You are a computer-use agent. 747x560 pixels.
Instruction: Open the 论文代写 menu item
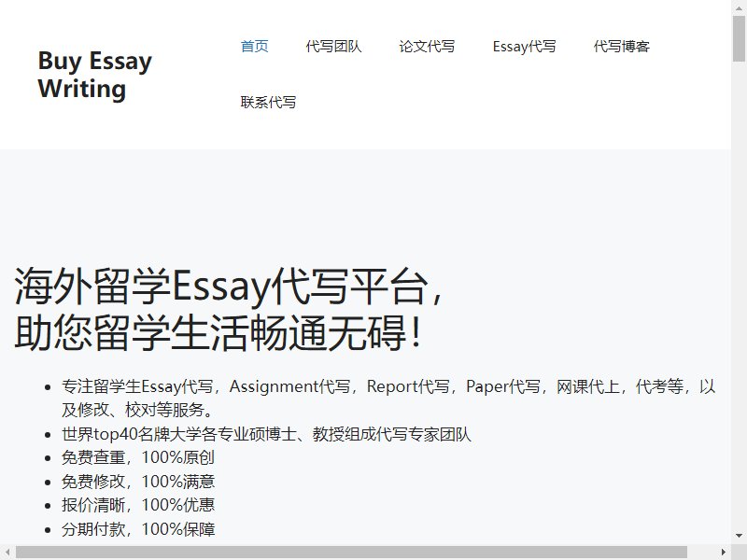tap(427, 46)
